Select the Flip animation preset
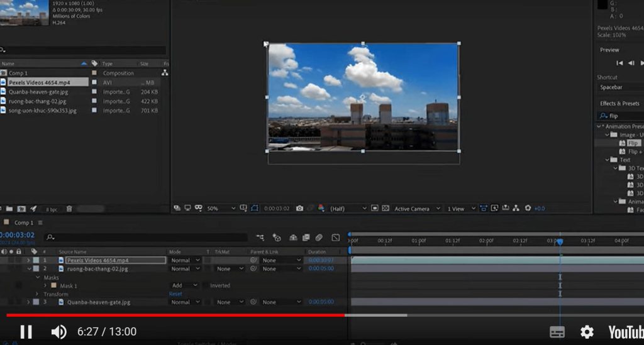Viewport: 644px width, 345px height. pyautogui.click(x=633, y=143)
